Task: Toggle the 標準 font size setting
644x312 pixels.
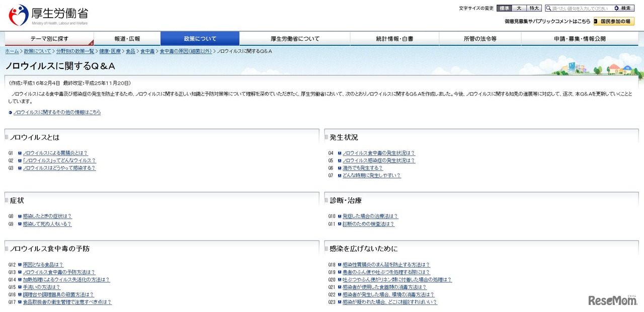Action: tap(503, 8)
